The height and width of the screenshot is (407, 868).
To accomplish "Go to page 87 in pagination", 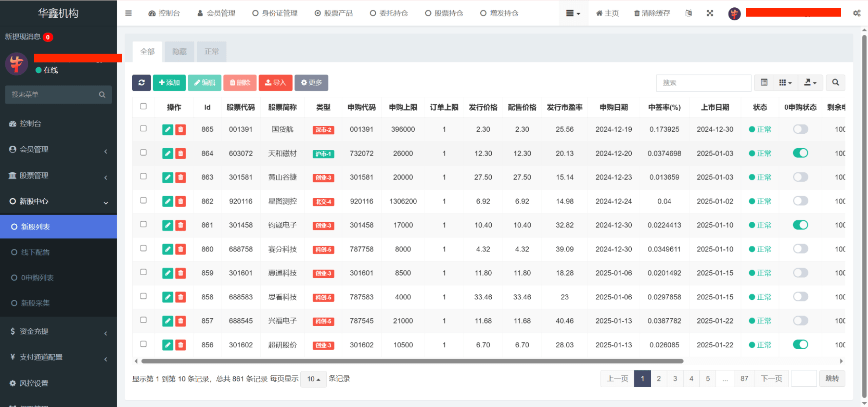I will [744, 378].
